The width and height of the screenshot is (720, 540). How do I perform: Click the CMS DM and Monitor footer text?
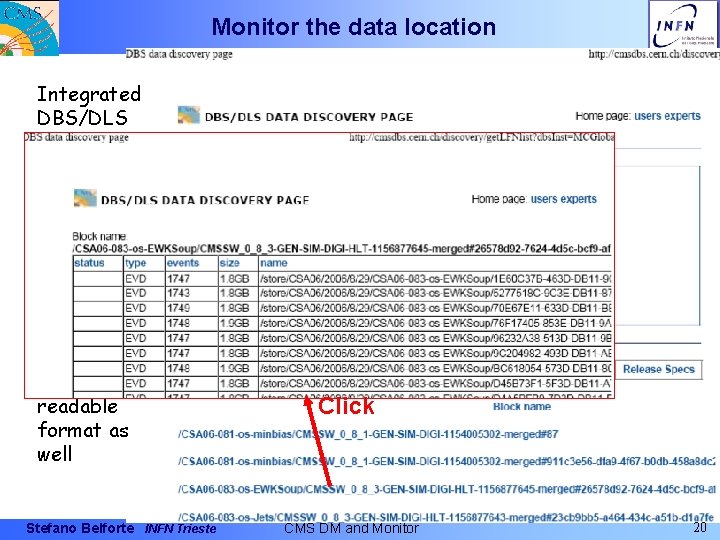(351, 529)
